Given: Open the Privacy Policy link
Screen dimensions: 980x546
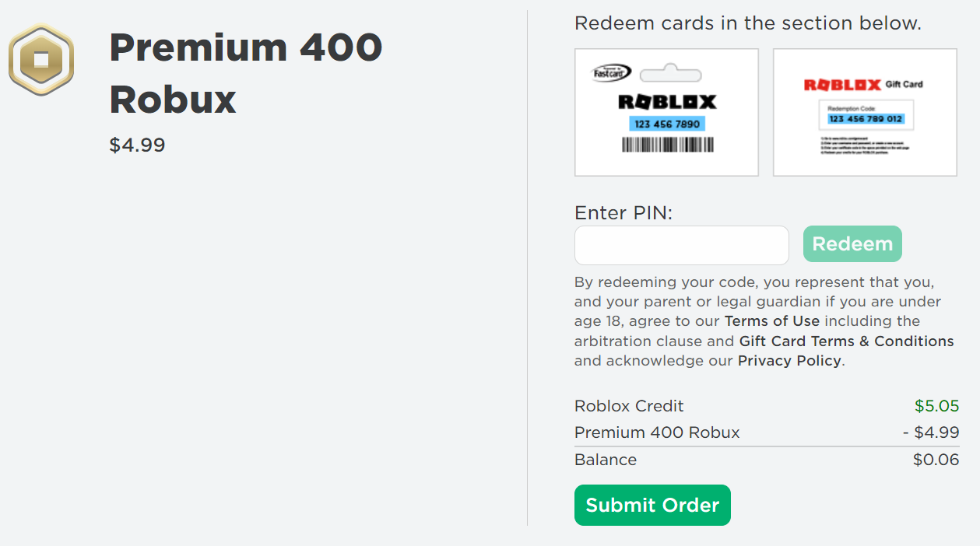Looking at the screenshot, I should 789,361.
